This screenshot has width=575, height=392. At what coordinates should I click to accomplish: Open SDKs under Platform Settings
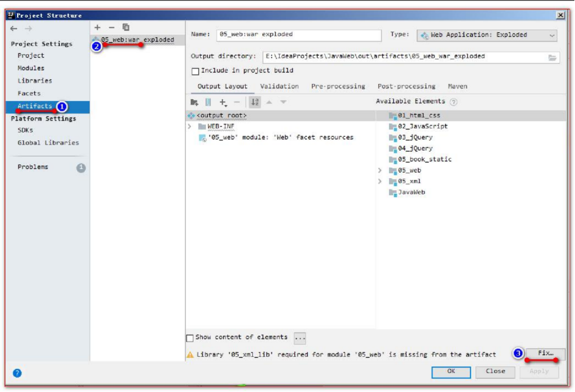pyautogui.click(x=26, y=130)
